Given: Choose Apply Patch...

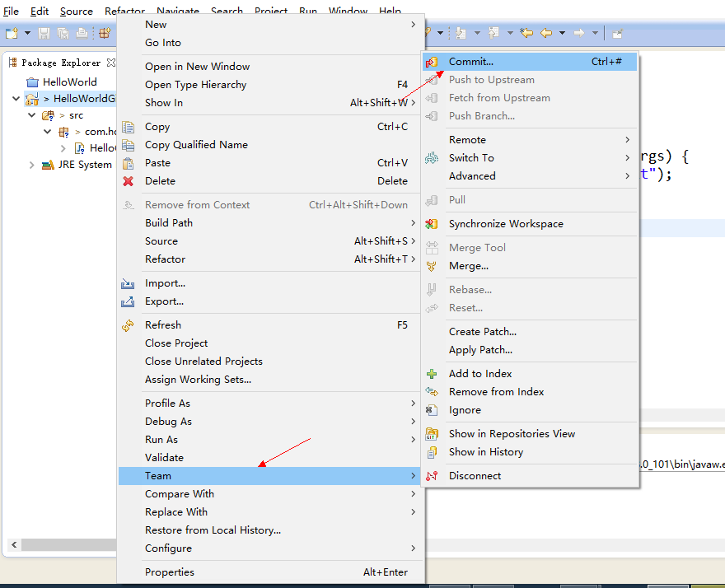Looking at the screenshot, I should [x=530, y=349].
